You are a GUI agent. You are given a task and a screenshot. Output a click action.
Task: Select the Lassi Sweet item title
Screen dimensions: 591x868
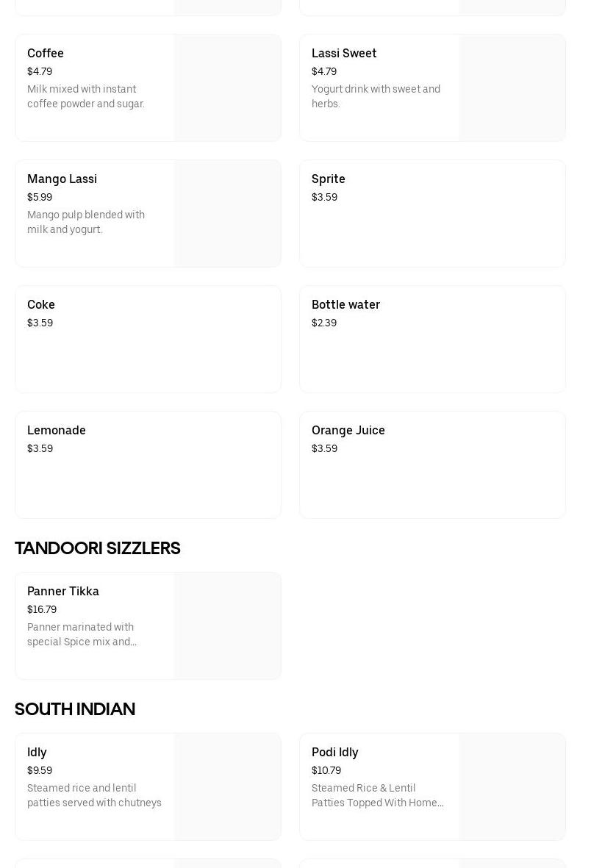tap(344, 54)
